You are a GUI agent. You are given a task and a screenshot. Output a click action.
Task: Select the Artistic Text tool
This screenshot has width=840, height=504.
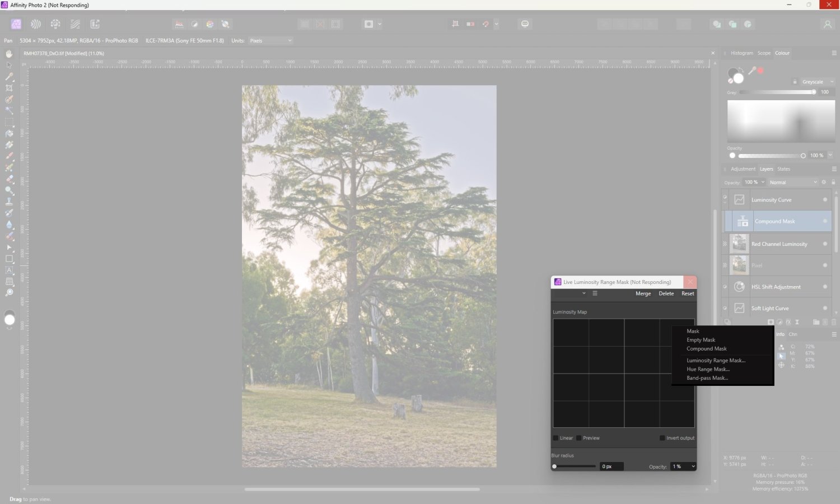coord(9,270)
